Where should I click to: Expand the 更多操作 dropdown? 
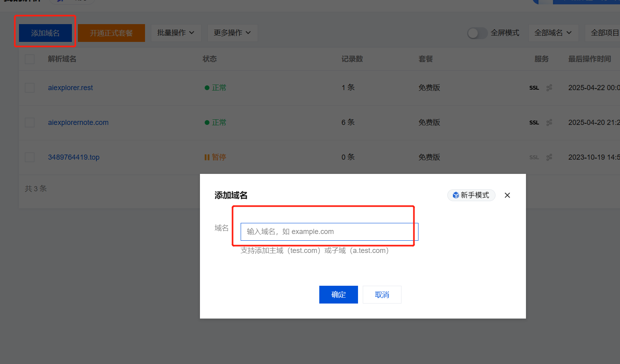tap(232, 33)
